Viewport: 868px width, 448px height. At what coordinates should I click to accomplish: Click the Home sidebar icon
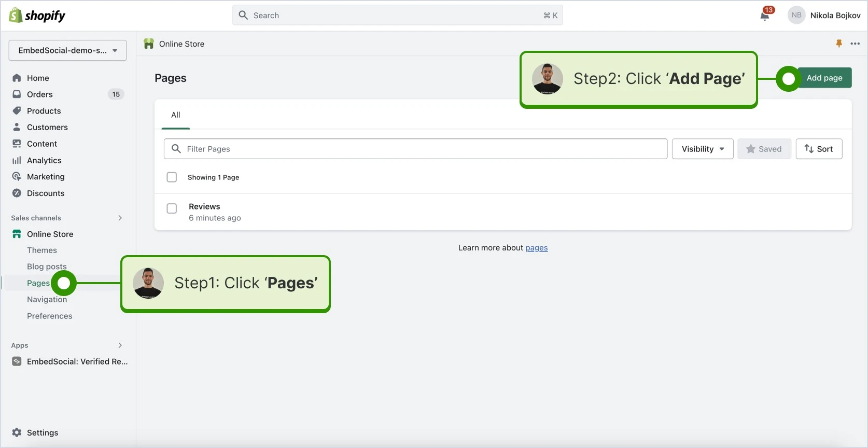[17, 78]
